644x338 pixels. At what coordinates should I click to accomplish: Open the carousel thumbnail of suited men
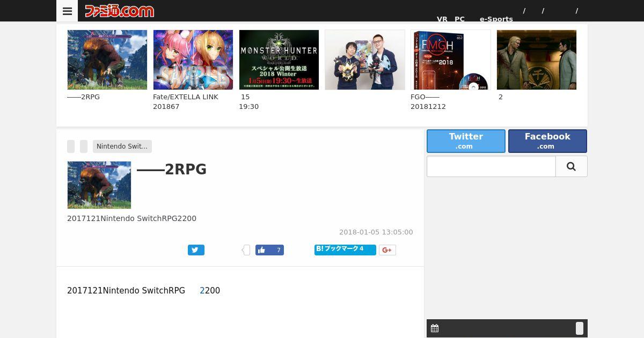(537, 60)
